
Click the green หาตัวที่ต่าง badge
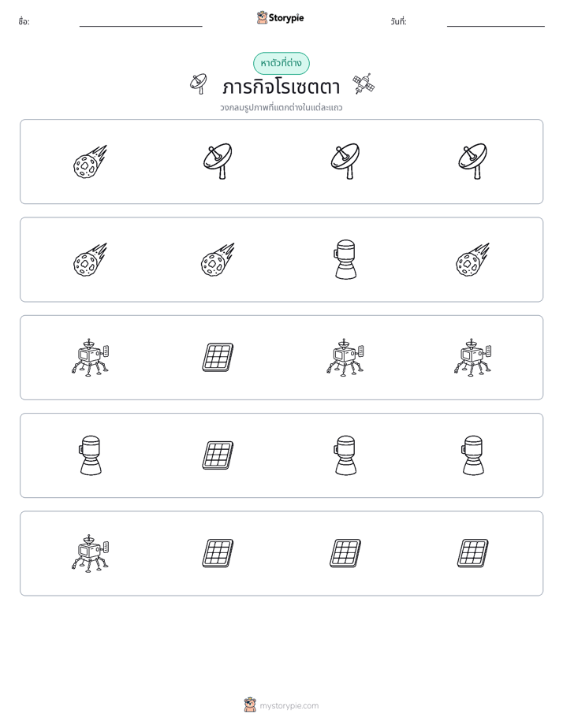tap(281, 63)
